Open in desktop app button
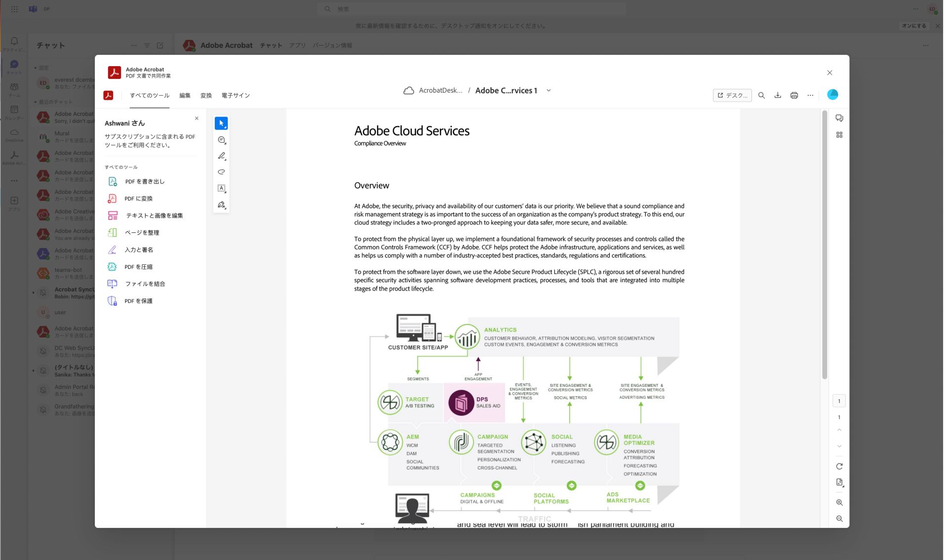The image size is (948, 560). 732,95
